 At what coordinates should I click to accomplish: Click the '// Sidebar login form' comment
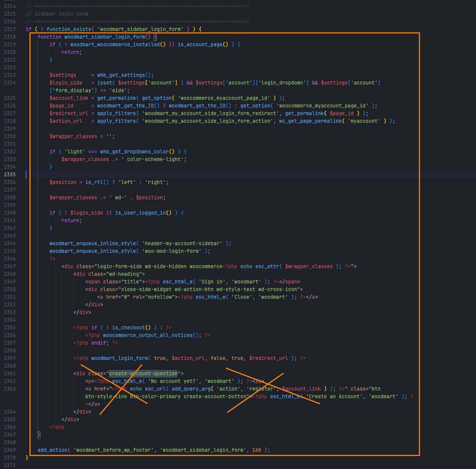pyautogui.click(x=57, y=14)
